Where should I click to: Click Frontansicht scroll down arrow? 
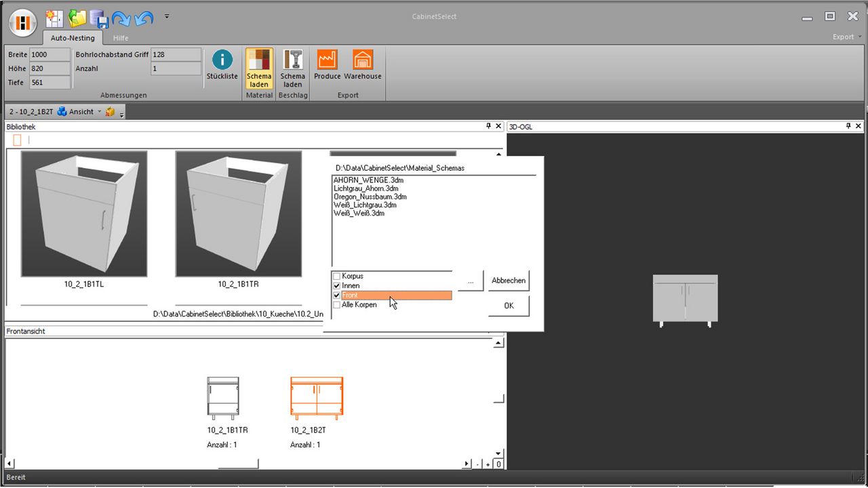click(498, 453)
